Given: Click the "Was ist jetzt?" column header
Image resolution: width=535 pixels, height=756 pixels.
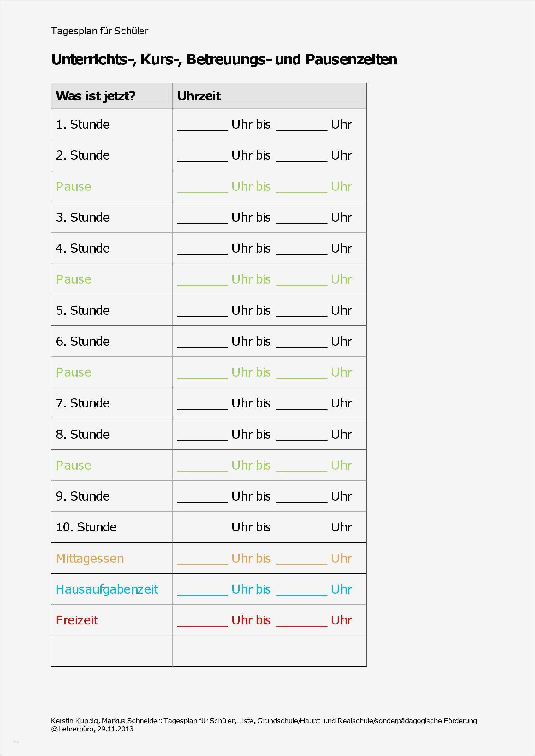Looking at the screenshot, I should click(96, 96).
